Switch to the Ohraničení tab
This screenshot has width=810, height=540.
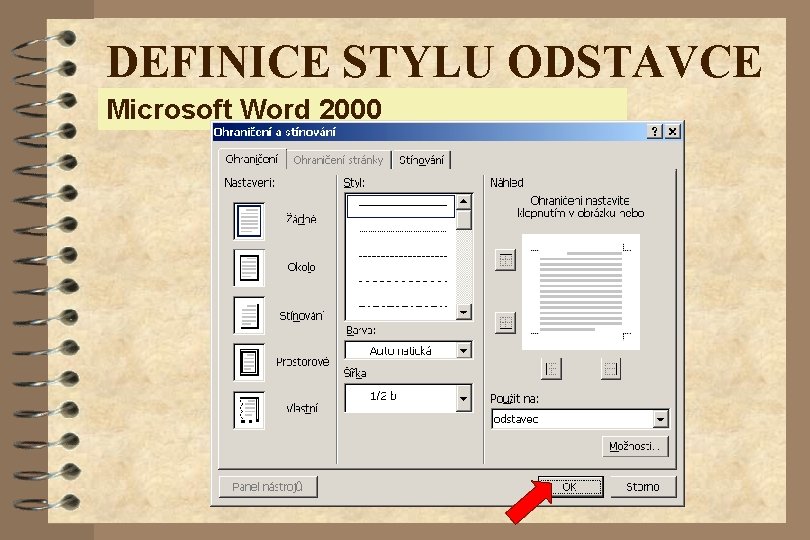[x=252, y=159]
